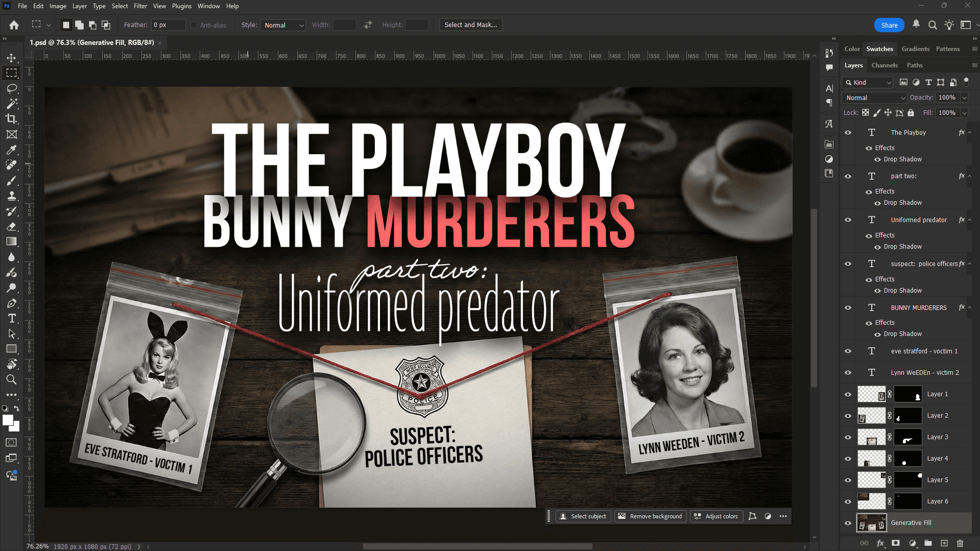
Task: Click Select and Mask button
Action: 471,25
